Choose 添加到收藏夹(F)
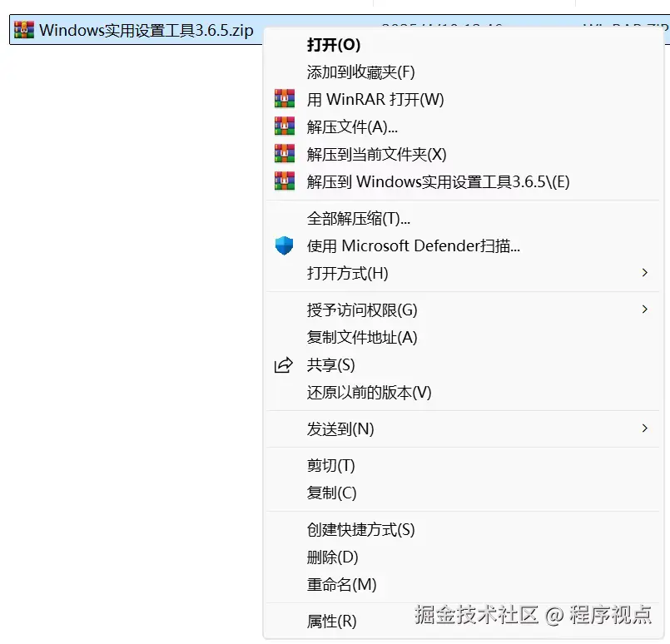 [x=463, y=72]
